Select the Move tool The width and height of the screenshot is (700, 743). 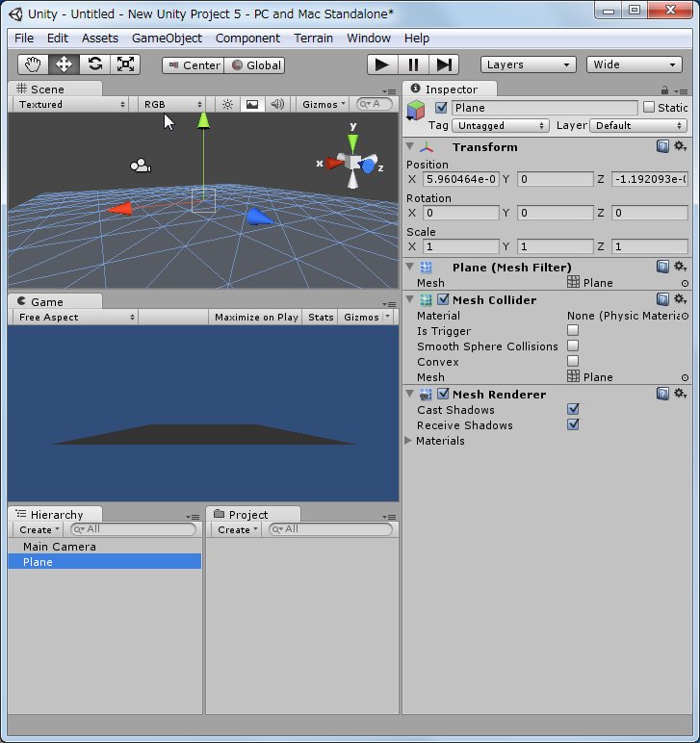[x=65, y=64]
